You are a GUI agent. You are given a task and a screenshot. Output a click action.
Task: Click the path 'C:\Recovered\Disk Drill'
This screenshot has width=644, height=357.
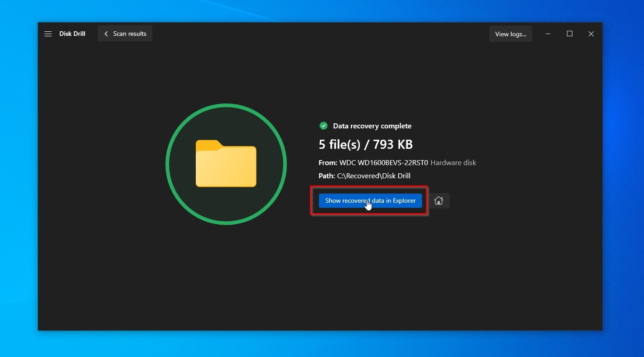click(374, 176)
